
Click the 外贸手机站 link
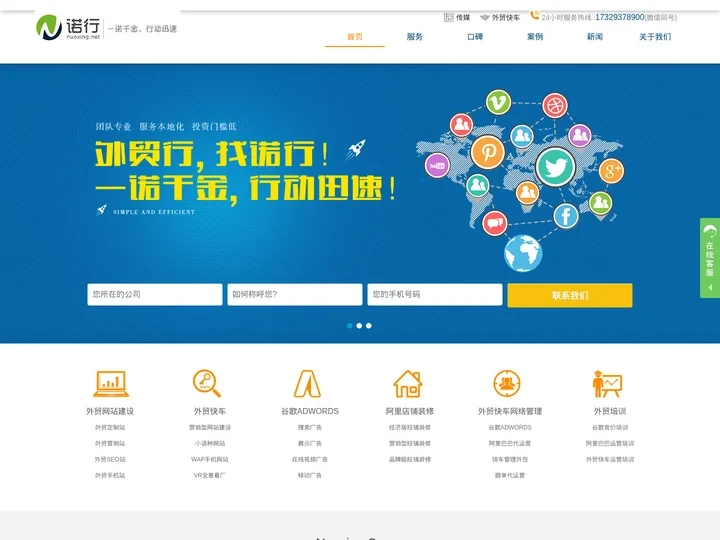click(110, 475)
